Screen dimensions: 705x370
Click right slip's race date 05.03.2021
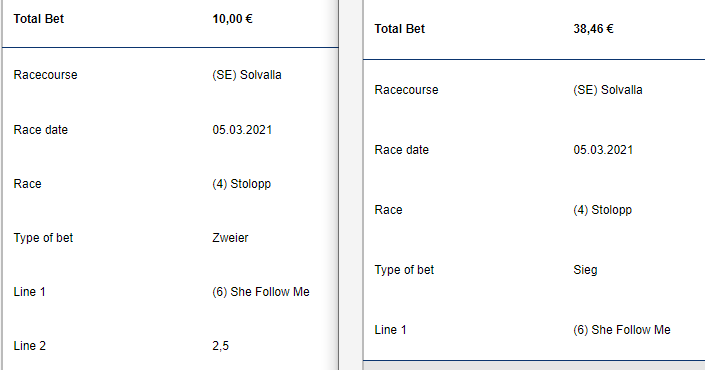pos(603,150)
